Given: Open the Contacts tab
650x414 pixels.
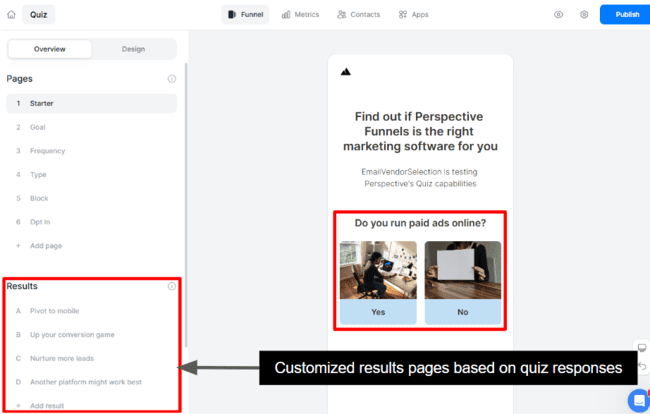Looking at the screenshot, I should [359, 15].
